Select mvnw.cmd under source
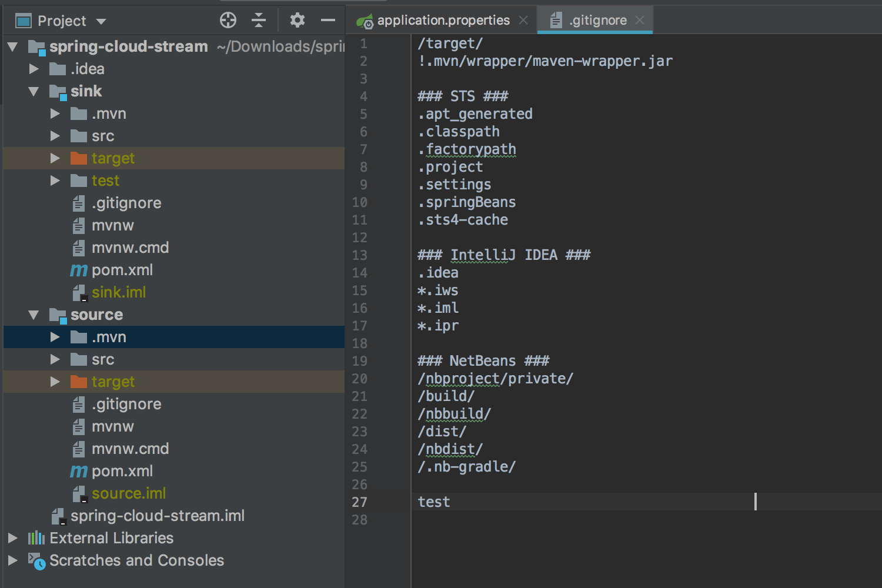Image resolution: width=882 pixels, height=588 pixels. [x=131, y=449]
